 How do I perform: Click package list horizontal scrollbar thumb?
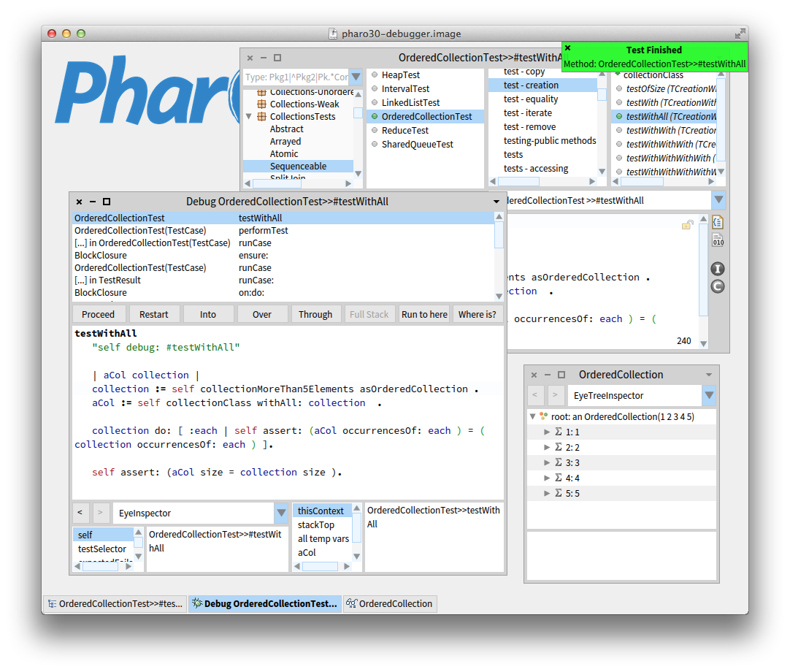click(277, 183)
